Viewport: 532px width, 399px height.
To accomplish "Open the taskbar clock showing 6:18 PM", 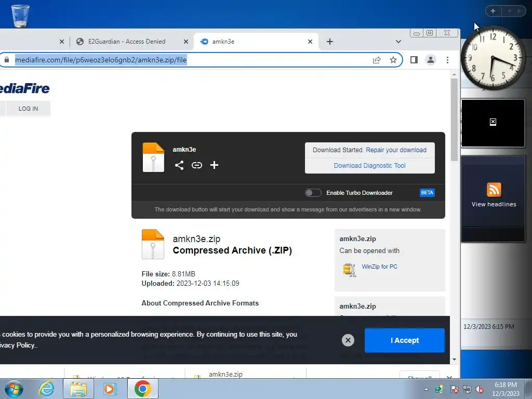I will [x=506, y=389].
